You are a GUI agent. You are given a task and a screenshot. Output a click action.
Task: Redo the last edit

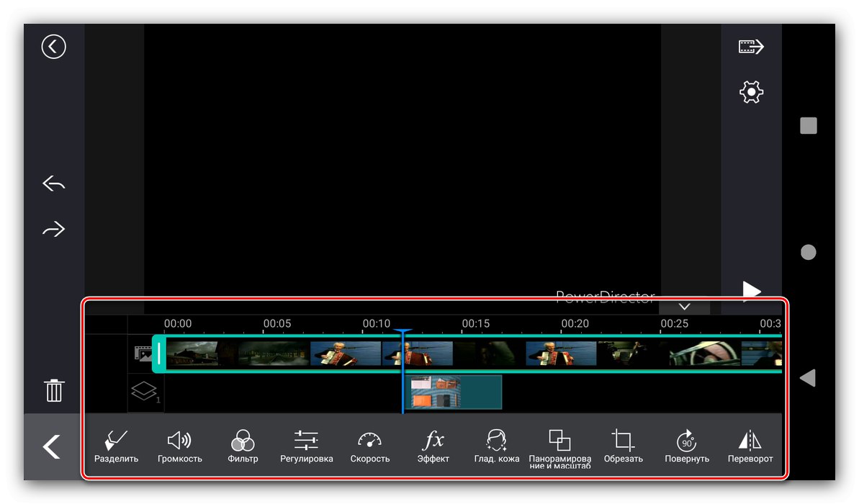click(x=54, y=228)
